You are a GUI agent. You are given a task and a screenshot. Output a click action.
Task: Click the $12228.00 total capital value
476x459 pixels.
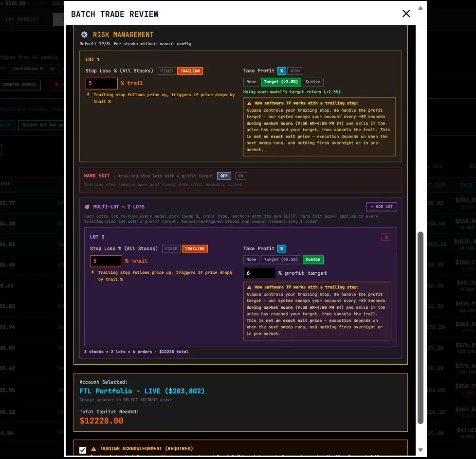[101, 421]
